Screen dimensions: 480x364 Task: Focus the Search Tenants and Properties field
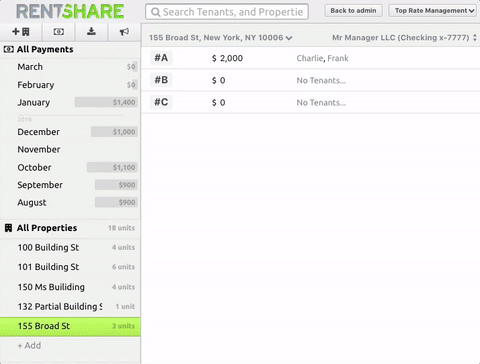click(x=227, y=12)
